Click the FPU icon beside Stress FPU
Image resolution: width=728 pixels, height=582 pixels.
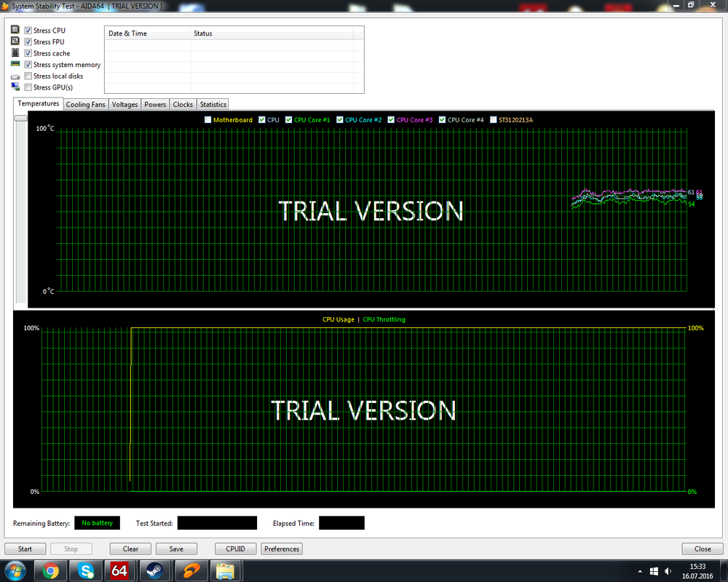[15, 41]
